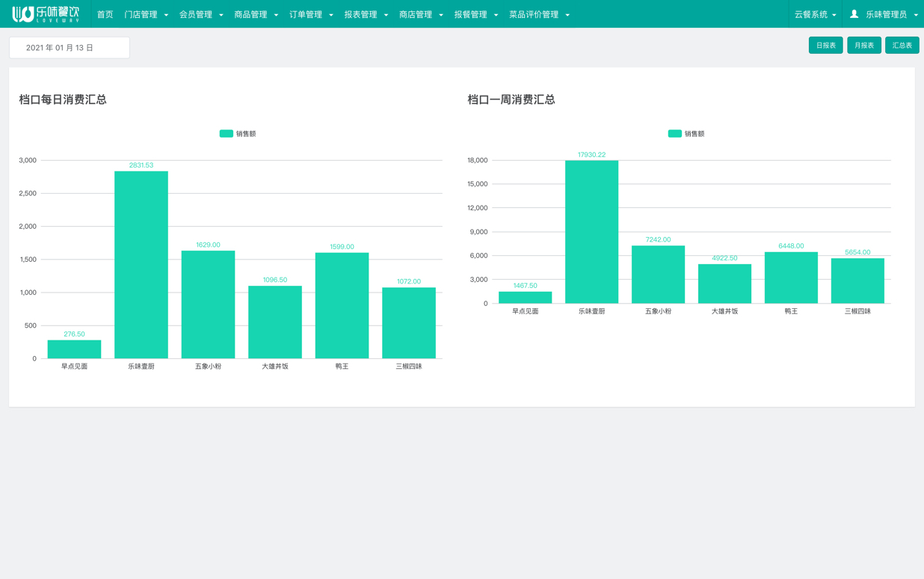Viewport: 924px width, 579px height.
Task: Click the 2831.53 value label
Action: click(x=141, y=165)
